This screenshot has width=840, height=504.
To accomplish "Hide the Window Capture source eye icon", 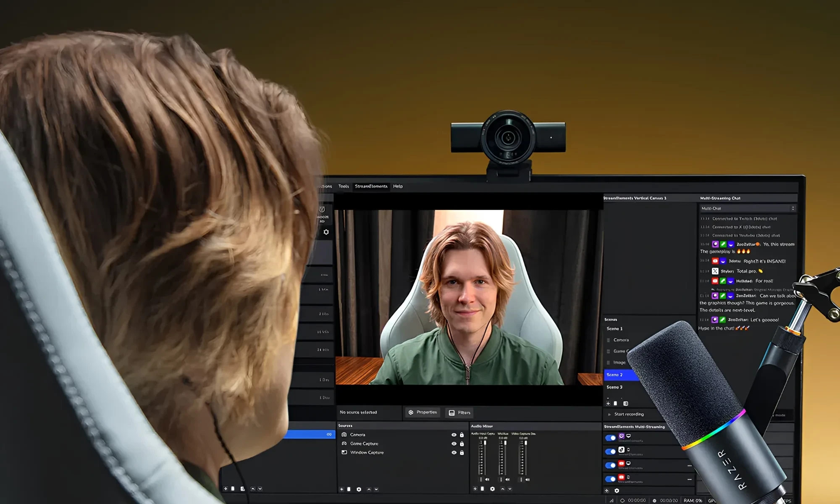I will pos(454,452).
